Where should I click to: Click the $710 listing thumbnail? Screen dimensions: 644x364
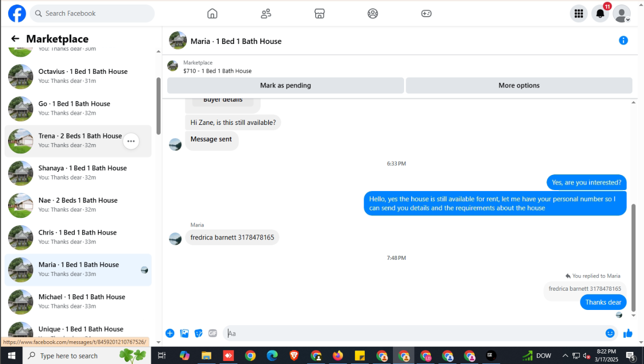(x=173, y=66)
